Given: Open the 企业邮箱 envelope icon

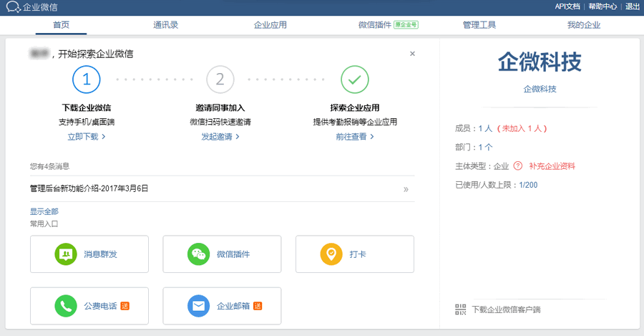Looking at the screenshot, I should (198, 306).
